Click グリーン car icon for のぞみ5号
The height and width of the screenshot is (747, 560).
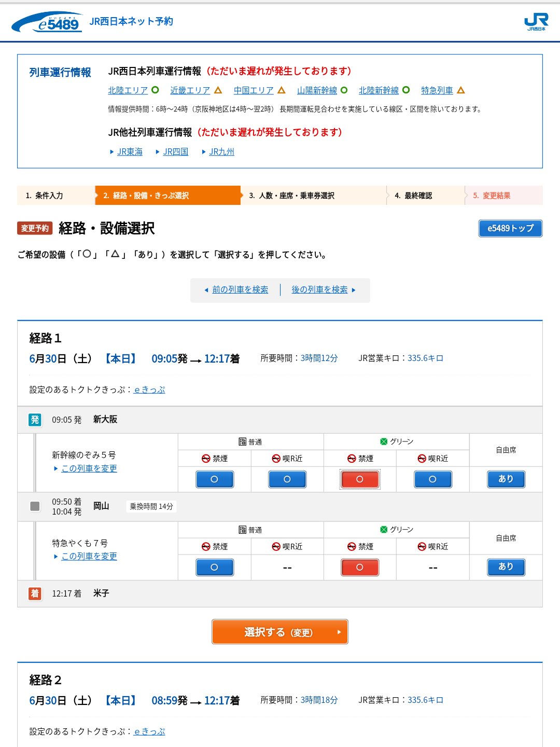(x=384, y=441)
